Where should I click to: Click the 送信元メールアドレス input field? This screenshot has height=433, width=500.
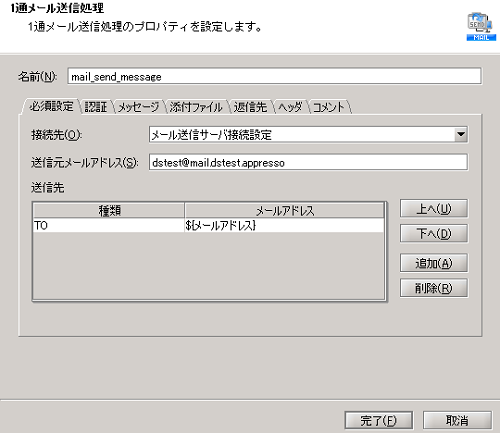tap(308, 162)
